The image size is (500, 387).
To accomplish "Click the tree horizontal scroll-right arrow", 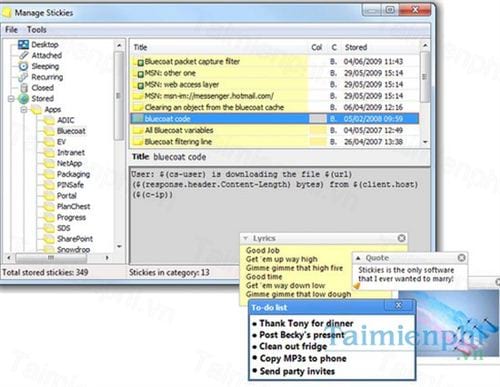I will point(107,258).
